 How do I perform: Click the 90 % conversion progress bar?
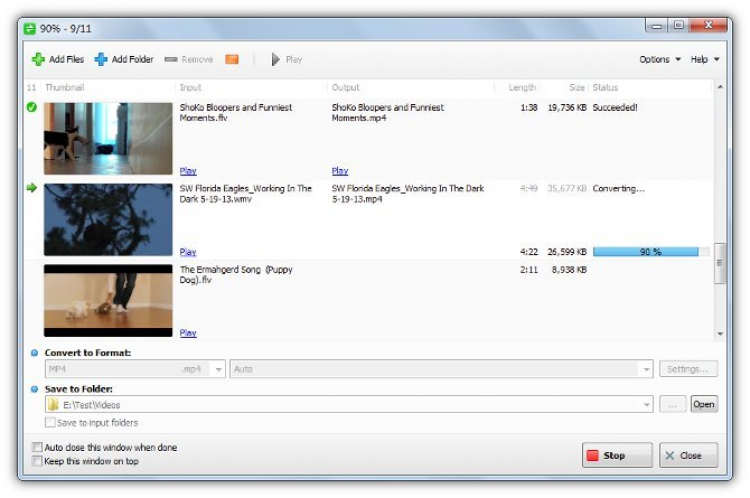pos(651,252)
